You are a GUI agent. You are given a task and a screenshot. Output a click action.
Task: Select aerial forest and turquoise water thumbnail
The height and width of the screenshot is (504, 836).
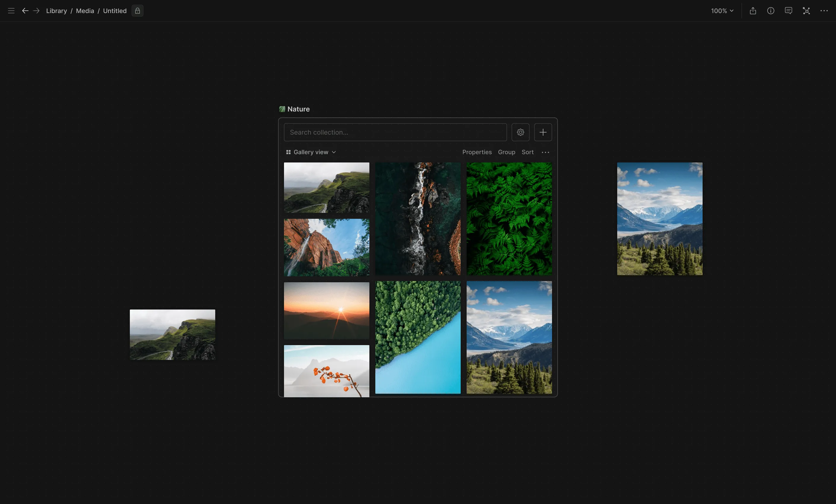(x=418, y=337)
